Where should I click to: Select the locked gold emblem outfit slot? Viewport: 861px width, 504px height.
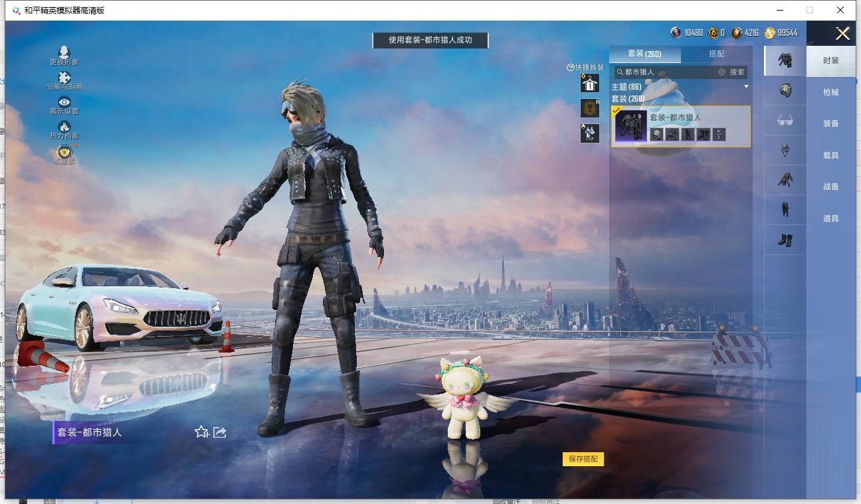point(590,108)
